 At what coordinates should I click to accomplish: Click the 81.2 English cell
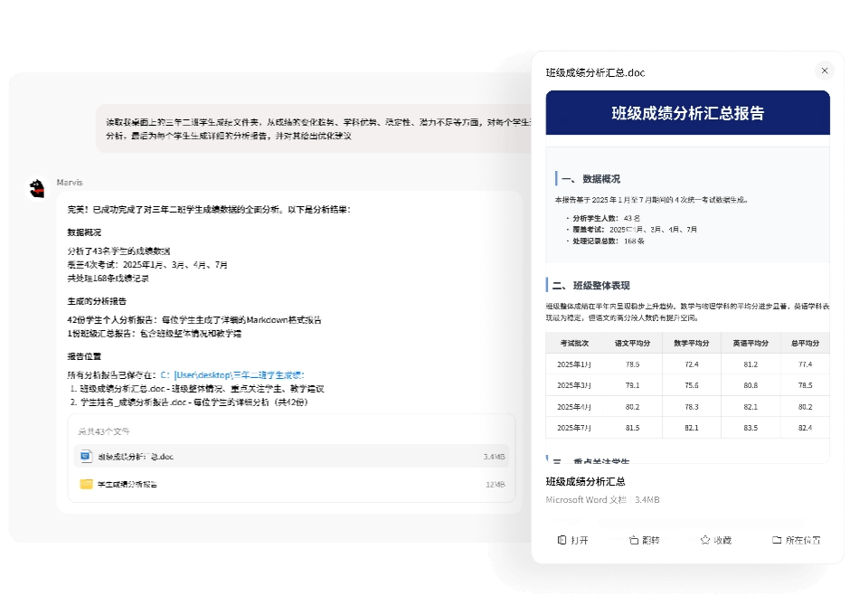[x=750, y=364]
